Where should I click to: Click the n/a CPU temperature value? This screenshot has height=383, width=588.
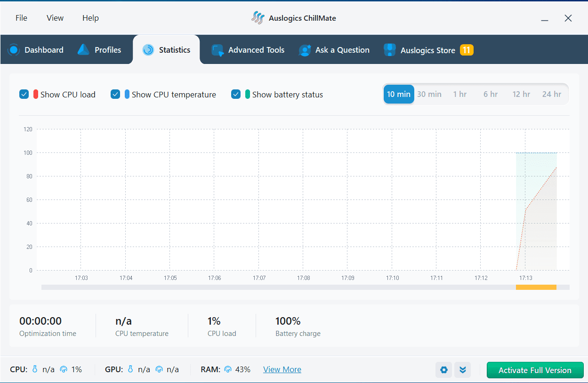click(123, 321)
